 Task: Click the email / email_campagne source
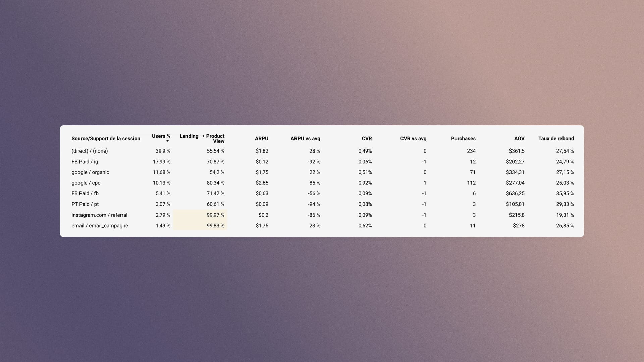click(x=100, y=226)
